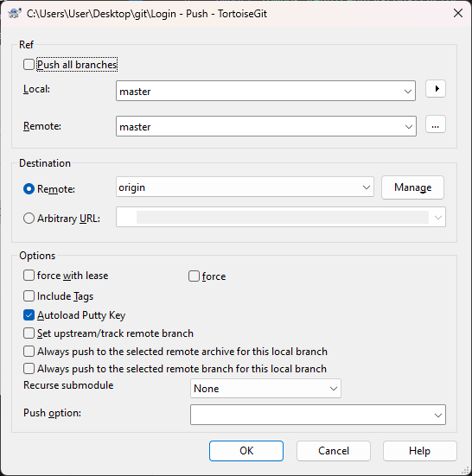This screenshot has width=472, height=476.
Task: Open the remote branch browser ellipsis button
Action: click(436, 124)
